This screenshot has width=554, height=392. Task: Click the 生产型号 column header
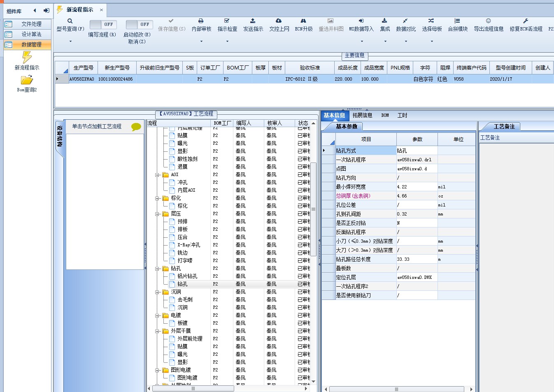83,68
